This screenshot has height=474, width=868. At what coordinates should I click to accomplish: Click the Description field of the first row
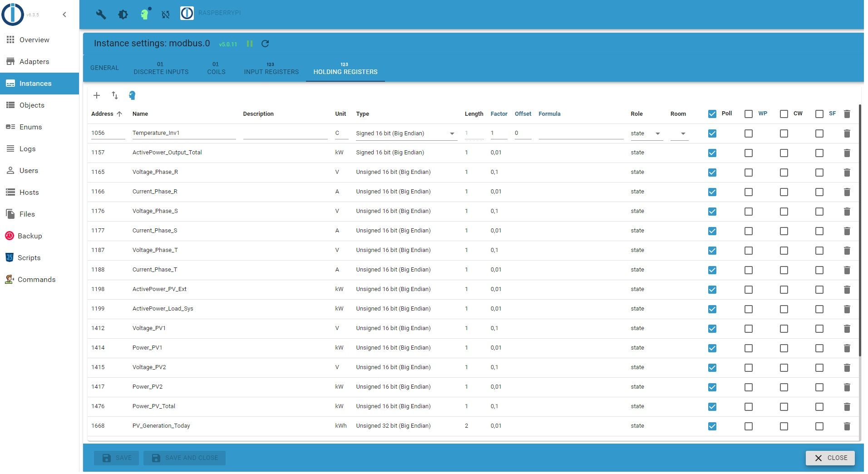285,133
